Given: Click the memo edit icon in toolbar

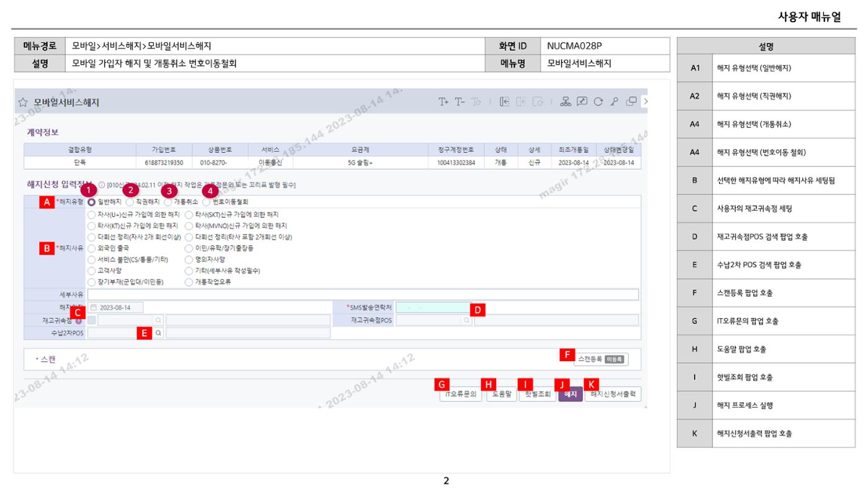Looking at the screenshot, I should [582, 102].
